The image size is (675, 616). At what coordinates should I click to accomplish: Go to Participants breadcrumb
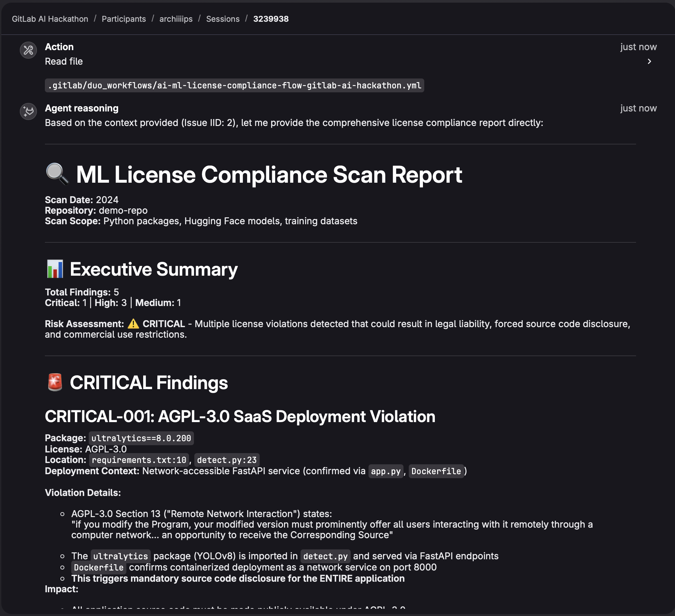[123, 19]
